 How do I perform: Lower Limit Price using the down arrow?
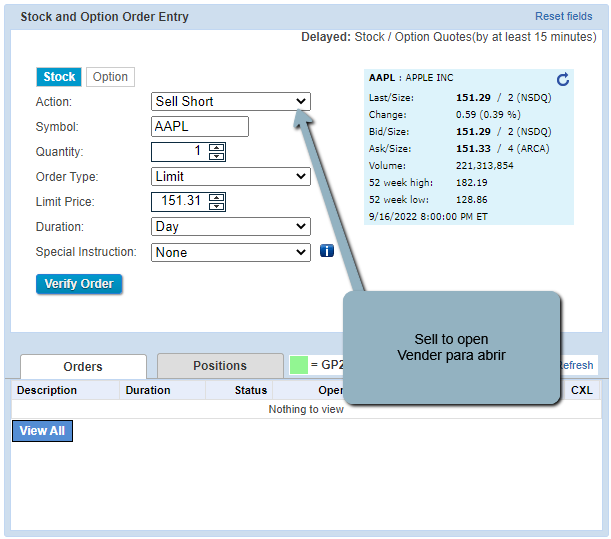(x=217, y=206)
